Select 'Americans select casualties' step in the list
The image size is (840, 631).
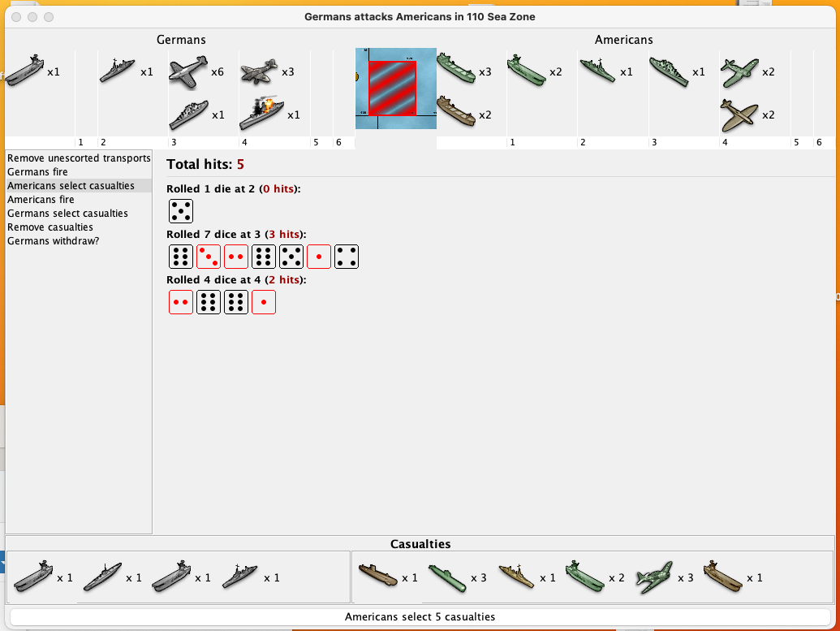[x=71, y=186]
